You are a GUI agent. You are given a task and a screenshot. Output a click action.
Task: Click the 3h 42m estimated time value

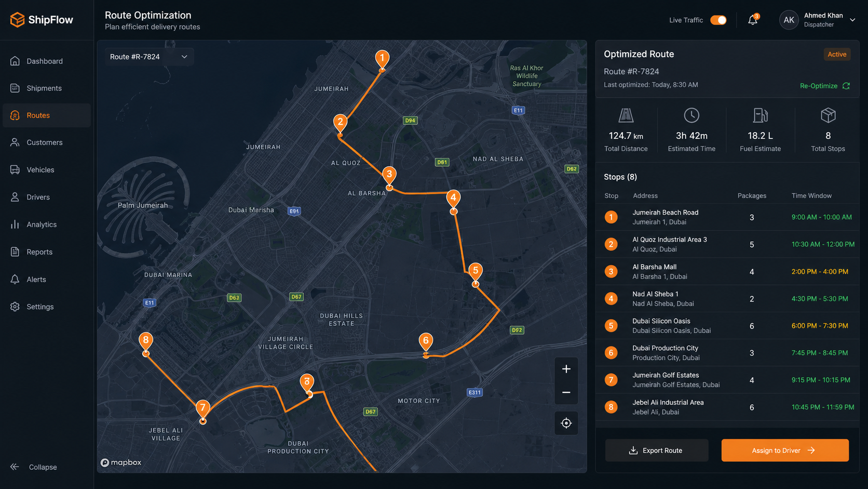tap(691, 136)
